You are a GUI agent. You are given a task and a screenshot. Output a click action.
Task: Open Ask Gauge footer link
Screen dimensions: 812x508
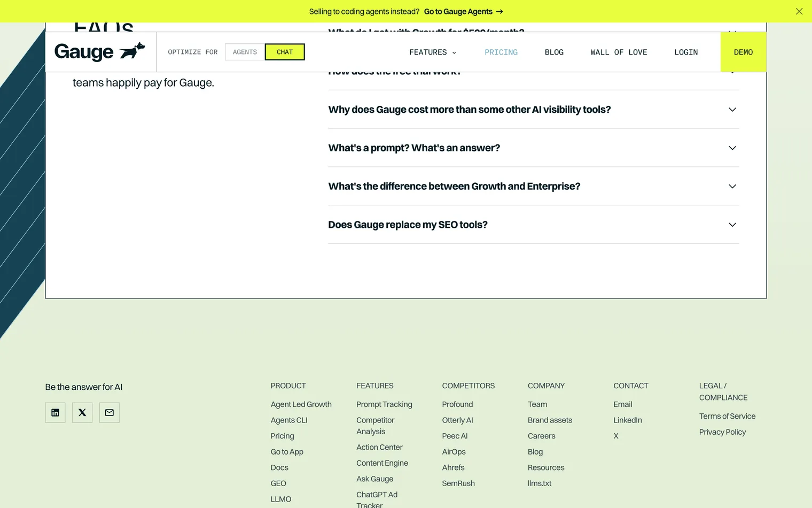point(374,479)
